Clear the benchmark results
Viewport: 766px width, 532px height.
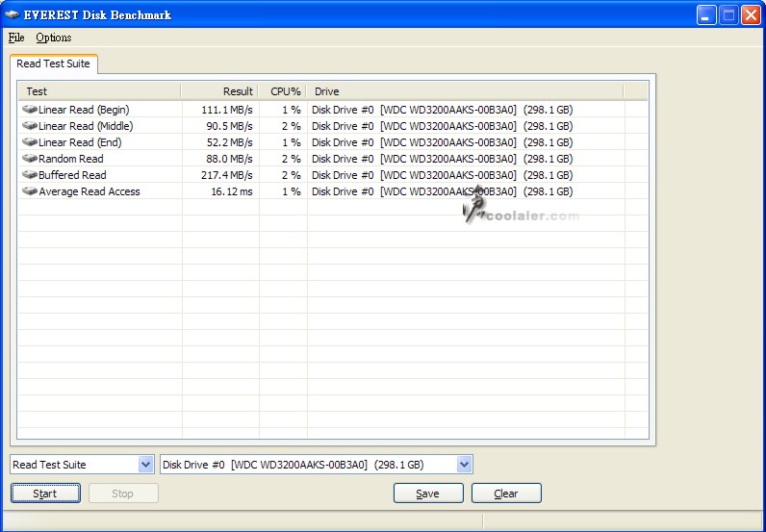[x=506, y=494]
